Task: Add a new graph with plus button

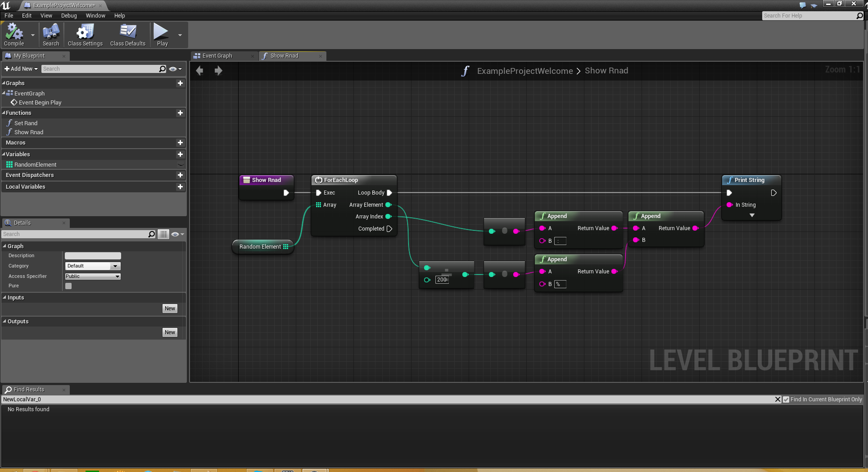Action: [180, 83]
